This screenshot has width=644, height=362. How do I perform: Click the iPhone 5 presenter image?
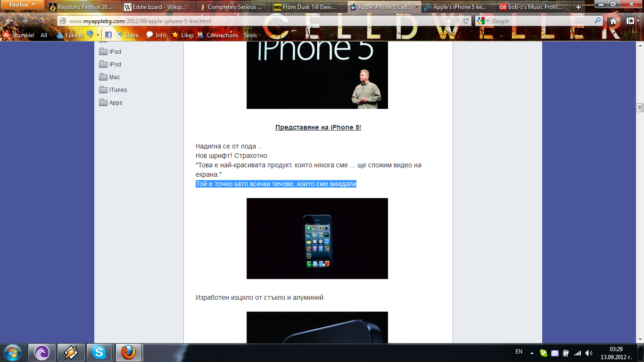tap(317, 75)
